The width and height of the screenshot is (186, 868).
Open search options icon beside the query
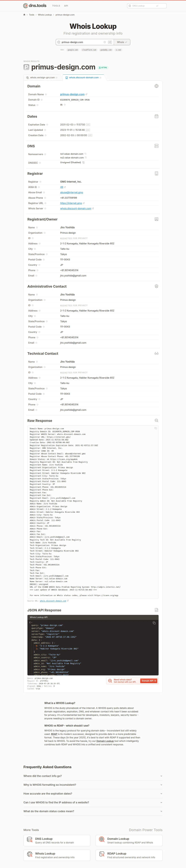(110, 42)
